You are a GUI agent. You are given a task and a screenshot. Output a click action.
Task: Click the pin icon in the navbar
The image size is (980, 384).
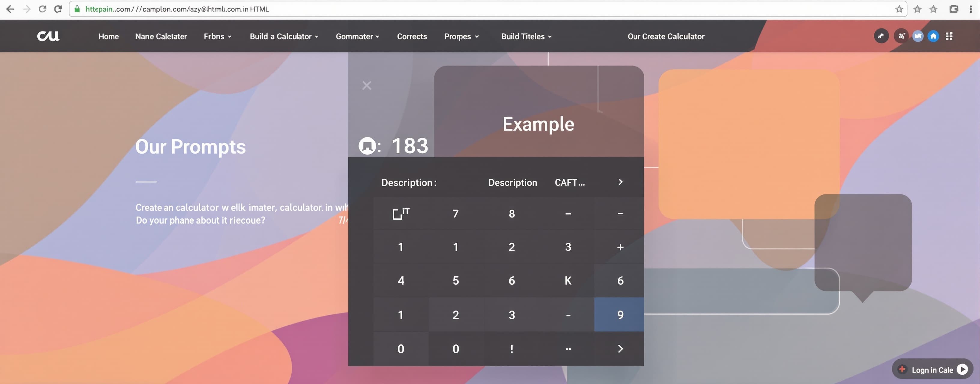pos(881,36)
